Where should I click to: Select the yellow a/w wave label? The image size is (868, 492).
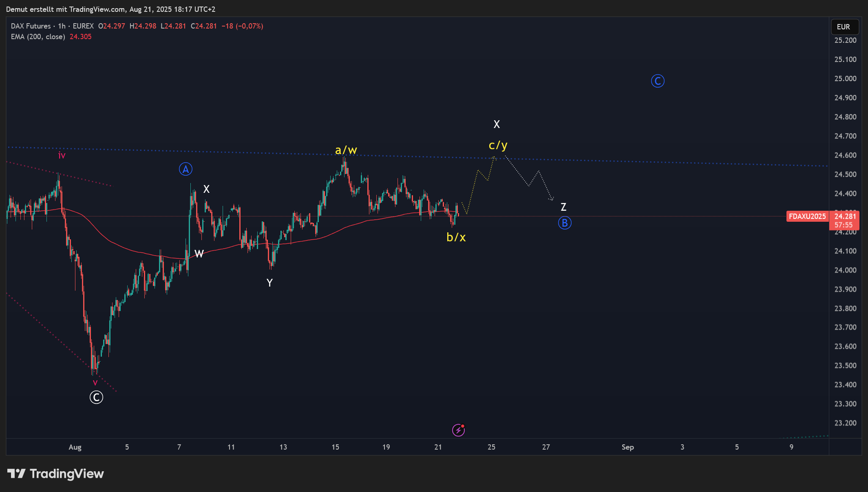[346, 150]
